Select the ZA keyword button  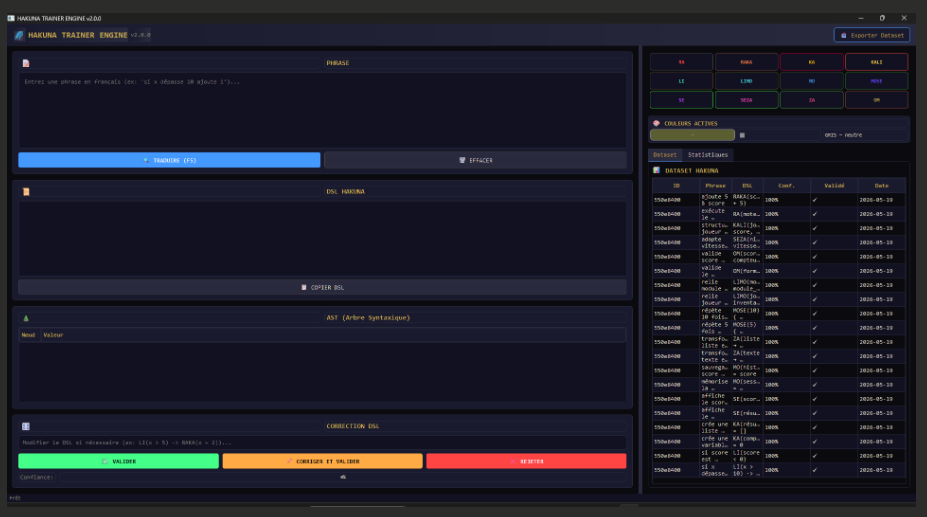811,100
